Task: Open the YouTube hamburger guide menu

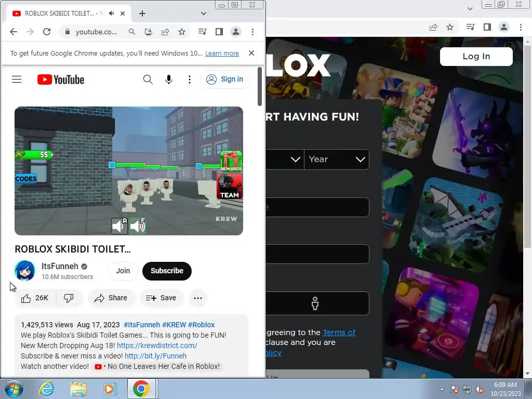Action: point(17,79)
